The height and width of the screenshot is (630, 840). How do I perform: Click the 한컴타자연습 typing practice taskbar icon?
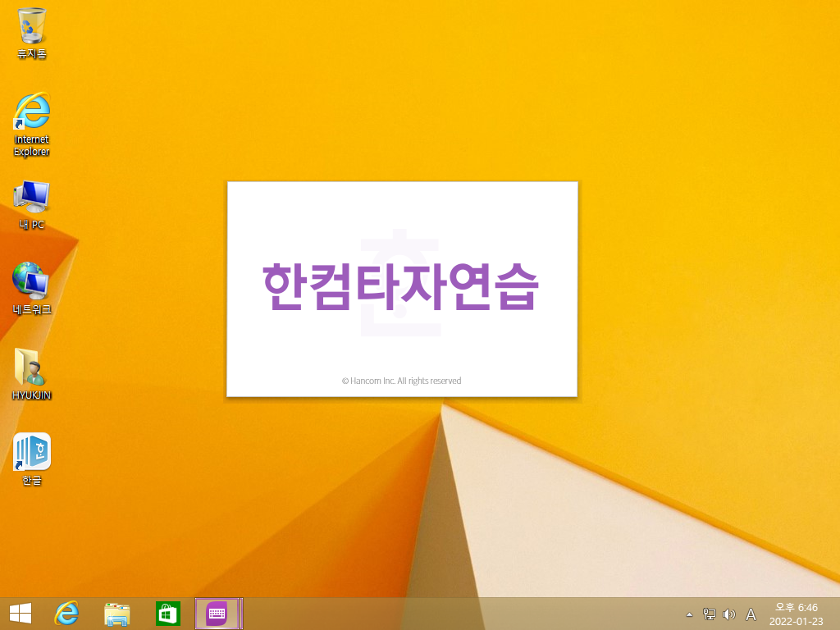click(x=218, y=614)
